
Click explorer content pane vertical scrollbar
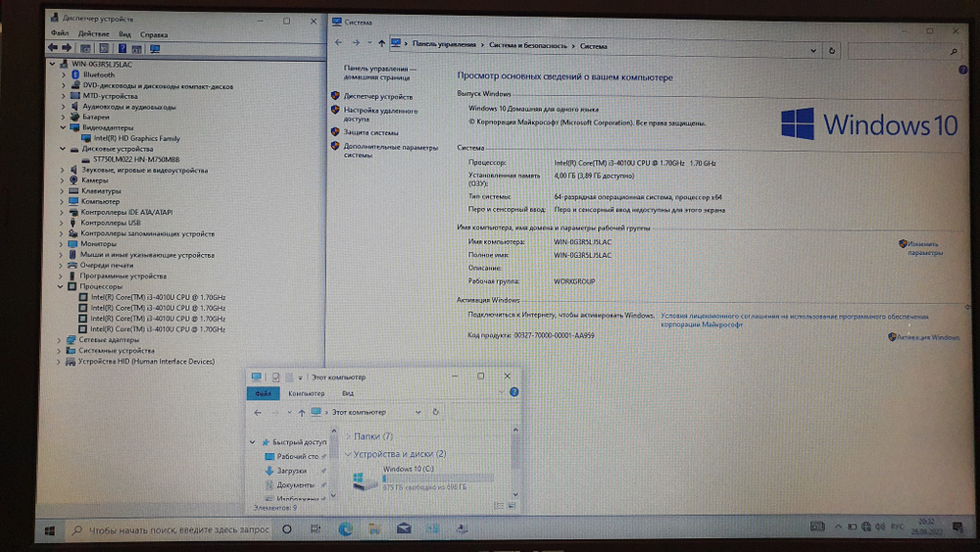tap(515, 462)
